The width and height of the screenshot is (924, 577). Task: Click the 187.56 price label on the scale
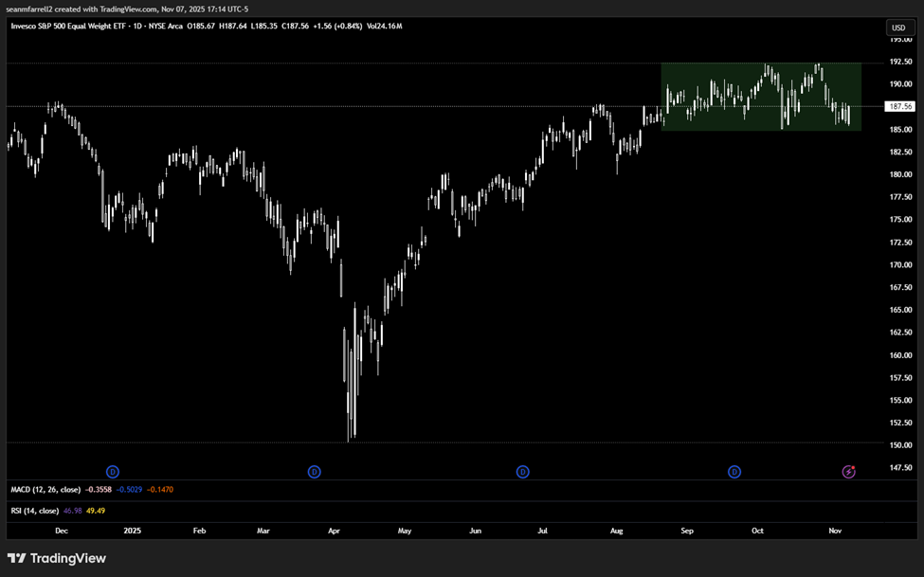pos(898,106)
